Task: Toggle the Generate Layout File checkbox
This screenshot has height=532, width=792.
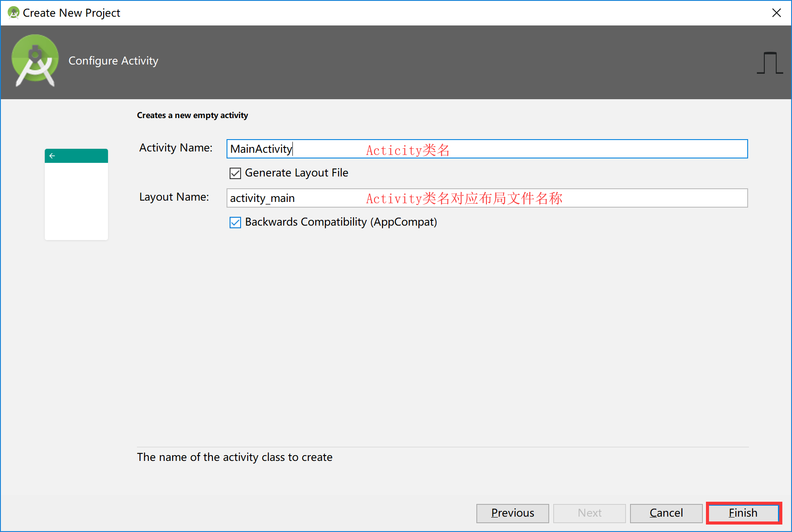Action: click(235, 173)
